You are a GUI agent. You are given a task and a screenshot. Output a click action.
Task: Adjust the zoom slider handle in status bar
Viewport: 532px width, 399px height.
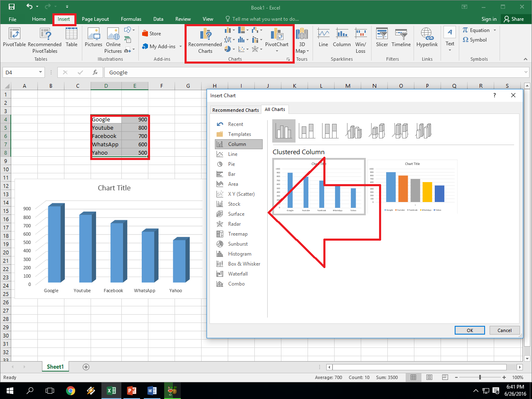click(480, 377)
